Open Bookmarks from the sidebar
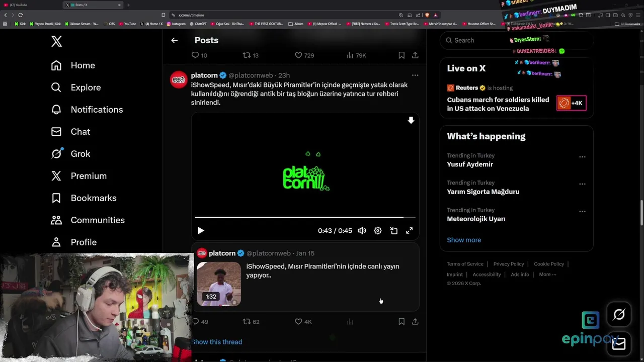The height and width of the screenshot is (362, 644). [x=84, y=198]
